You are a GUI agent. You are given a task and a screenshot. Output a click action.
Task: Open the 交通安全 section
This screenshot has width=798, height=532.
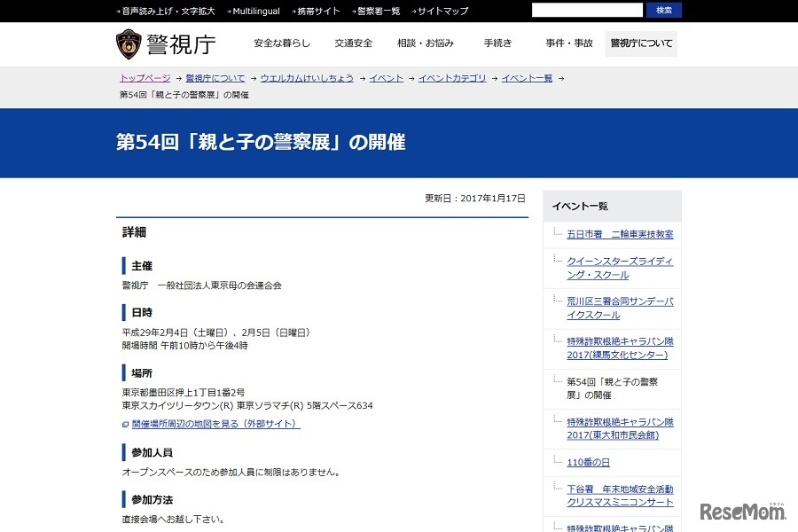point(354,42)
